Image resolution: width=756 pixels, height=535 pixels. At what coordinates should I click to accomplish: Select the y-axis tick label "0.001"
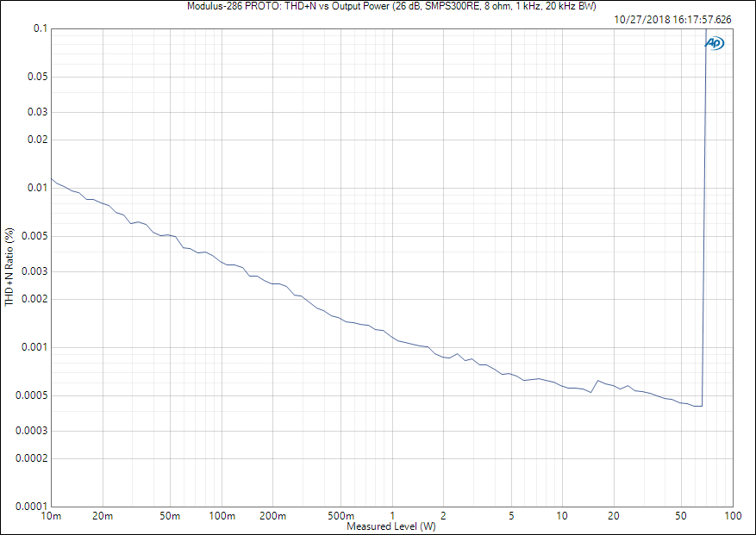tap(35, 347)
